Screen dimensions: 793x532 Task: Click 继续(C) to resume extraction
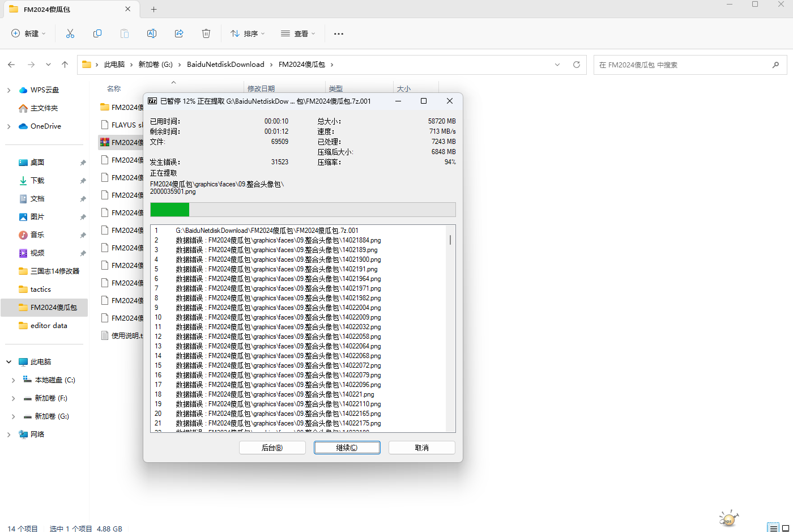347,448
